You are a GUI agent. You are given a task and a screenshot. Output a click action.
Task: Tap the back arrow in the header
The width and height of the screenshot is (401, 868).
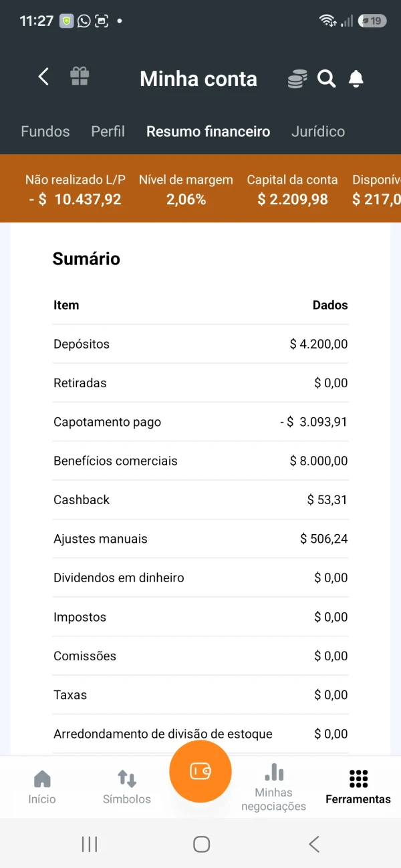point(43,77)
